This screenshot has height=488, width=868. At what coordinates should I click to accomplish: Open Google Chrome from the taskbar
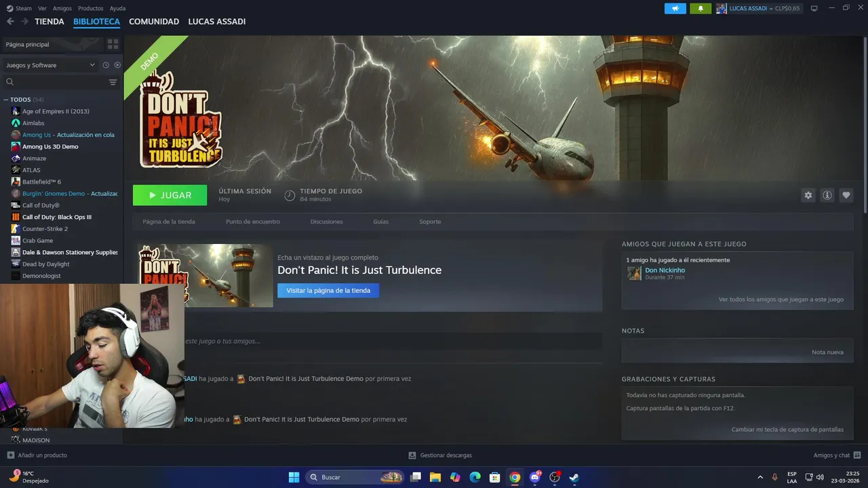[x=515, y=477]
